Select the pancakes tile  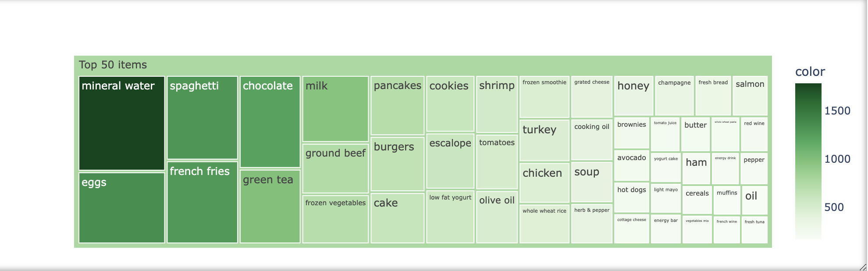(398, 105)
